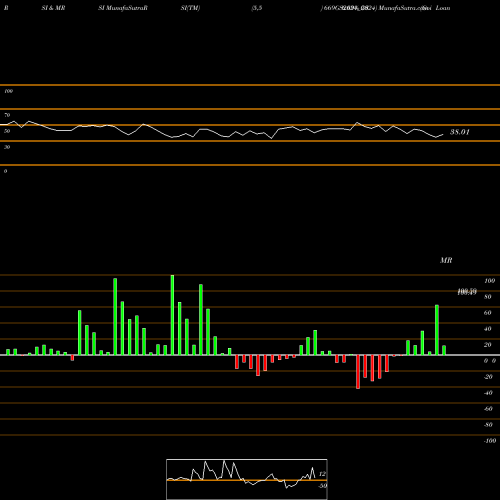Image resolution: width=500 pixels, height=500 pixels.
Task: Click the -59 value in mini chart
Action: click(x=322, y=486)
